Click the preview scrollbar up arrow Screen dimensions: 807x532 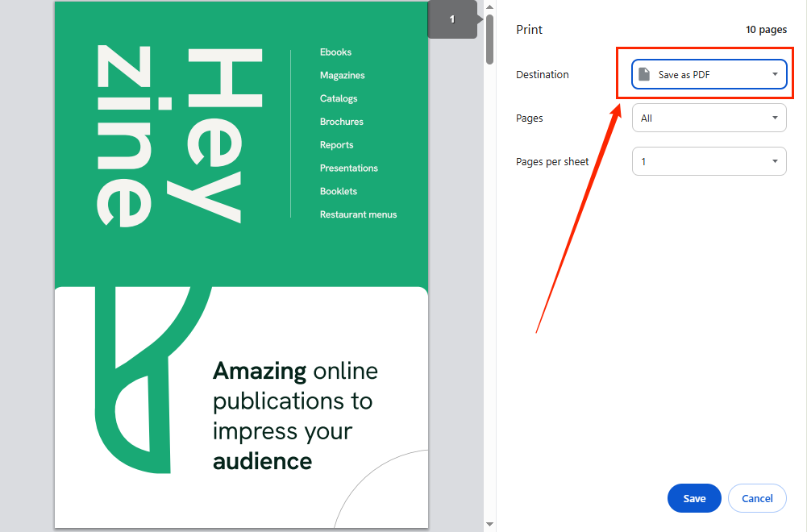coord(489,7)
